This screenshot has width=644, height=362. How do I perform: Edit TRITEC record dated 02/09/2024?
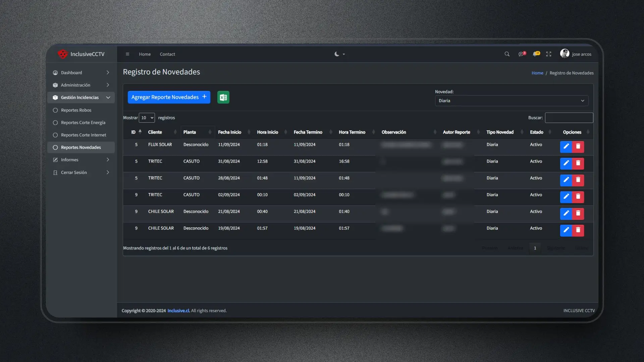click(x=566, y=197)
